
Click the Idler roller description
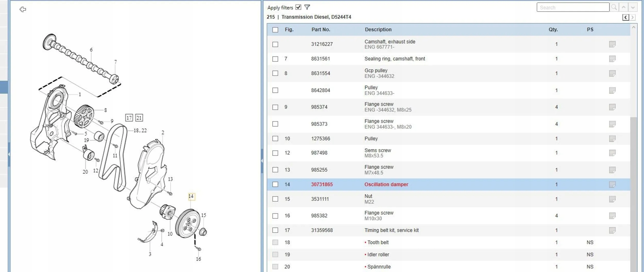[x=378, y=254]
